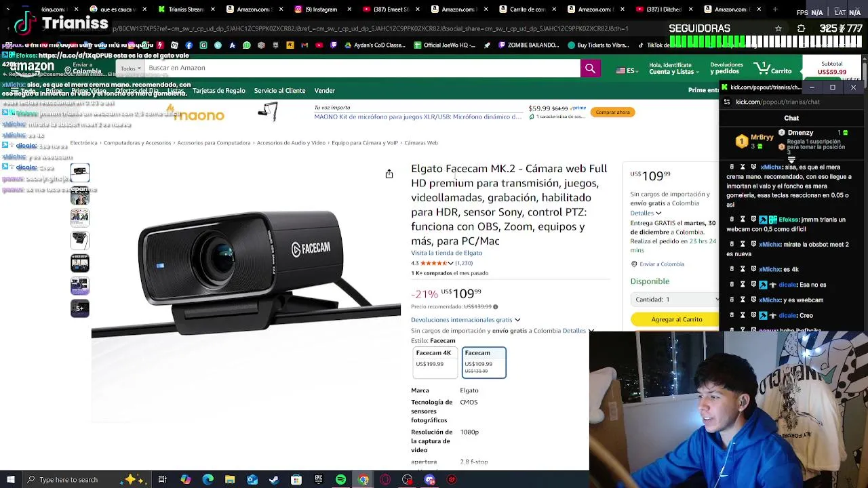Open Steam from the taskbar

pos(274,480)
